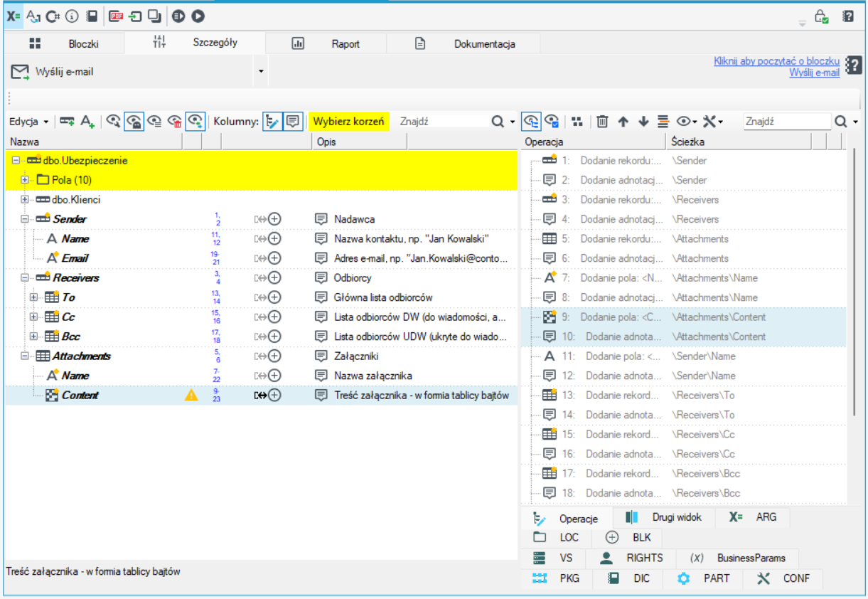The image size is (868, 599).
Task: Select the '\Receivers\Bcc' row numbered 17
Action: (x=685, y=474)
